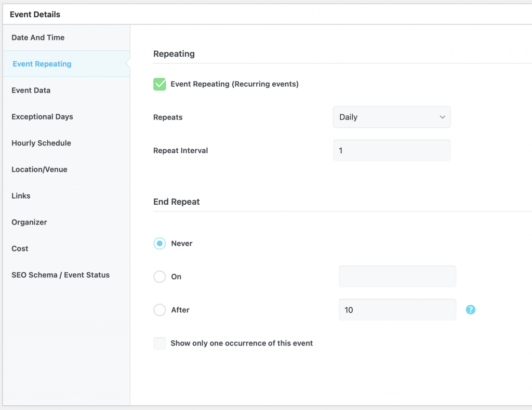Viewport: 532px width, 410px height.
Task: Uncheck Event Repeating (Recurring events) checkbox
Action: coord(159,84)
